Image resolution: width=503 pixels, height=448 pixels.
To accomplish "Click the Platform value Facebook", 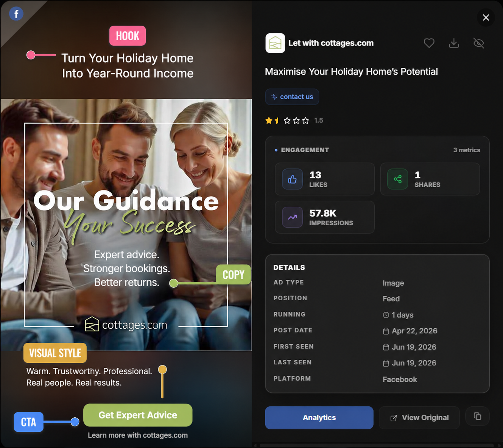I will [400, 379].
